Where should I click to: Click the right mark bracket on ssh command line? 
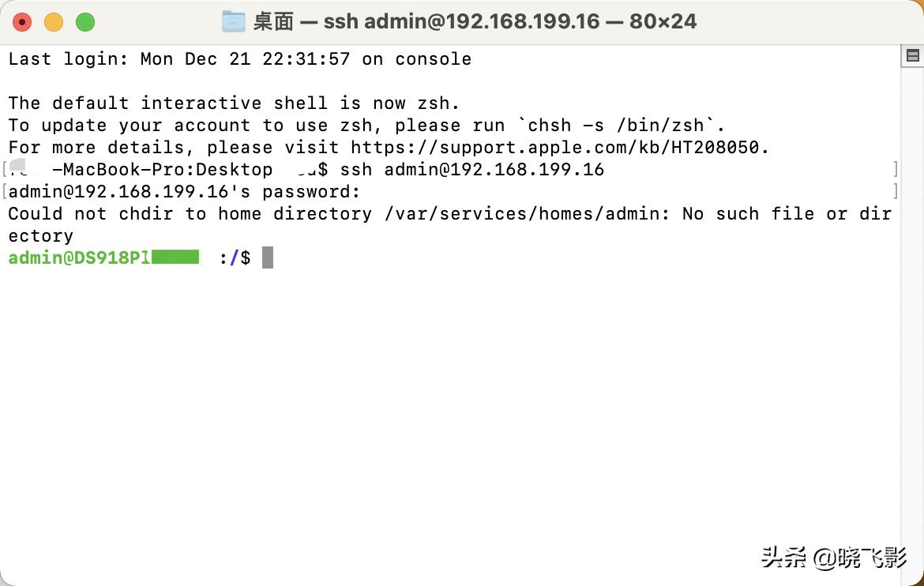pyautogui.click(x=896, y=169)
